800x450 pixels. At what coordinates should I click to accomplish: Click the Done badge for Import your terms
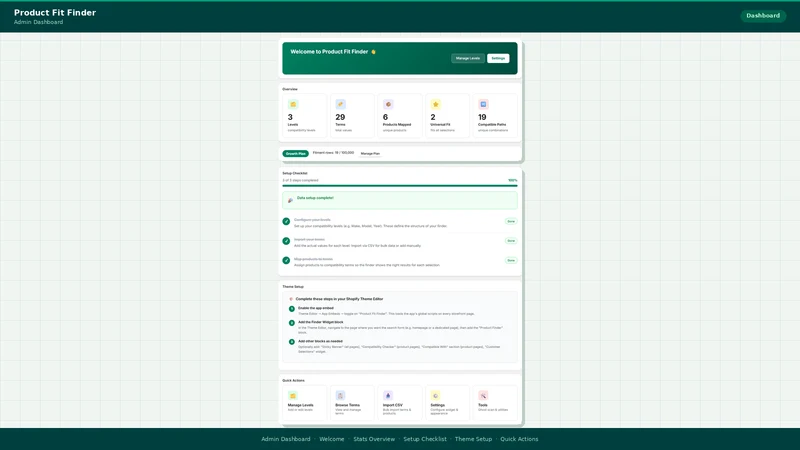point(511,241)
